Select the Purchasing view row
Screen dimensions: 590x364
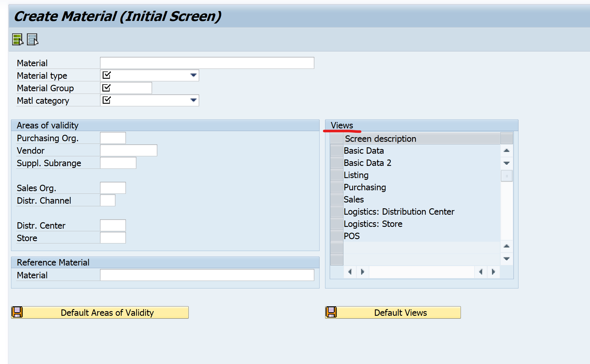coord(365,187)
